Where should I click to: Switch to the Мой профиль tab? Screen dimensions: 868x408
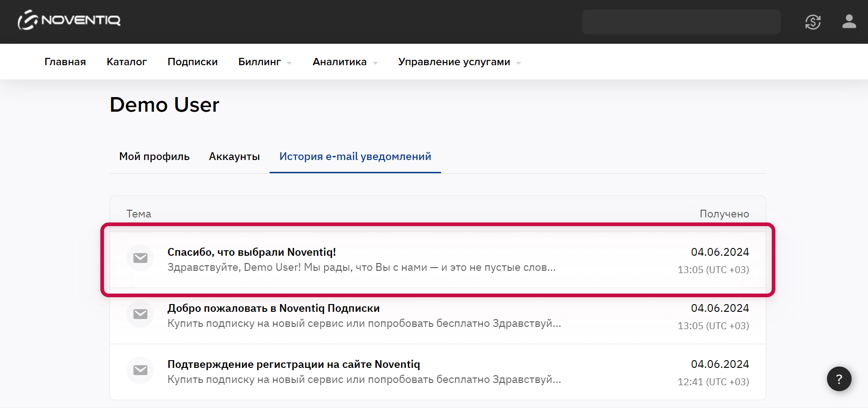(x=154, y=156)
